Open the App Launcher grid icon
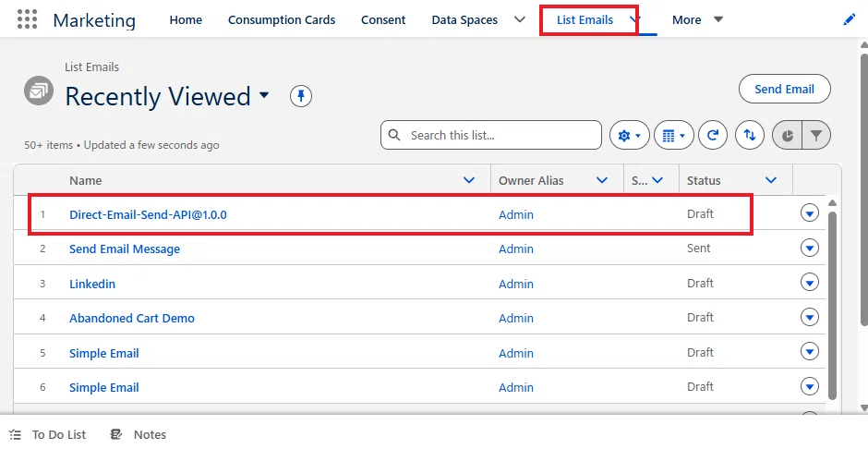The height and width of the screenshot is (449, 868). point(27,19)
